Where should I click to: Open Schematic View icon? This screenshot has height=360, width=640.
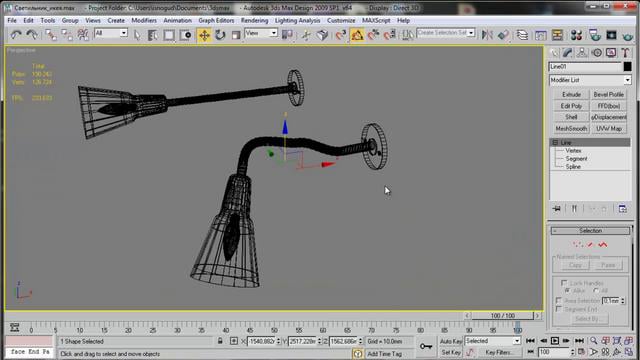(x=557, y=35)
